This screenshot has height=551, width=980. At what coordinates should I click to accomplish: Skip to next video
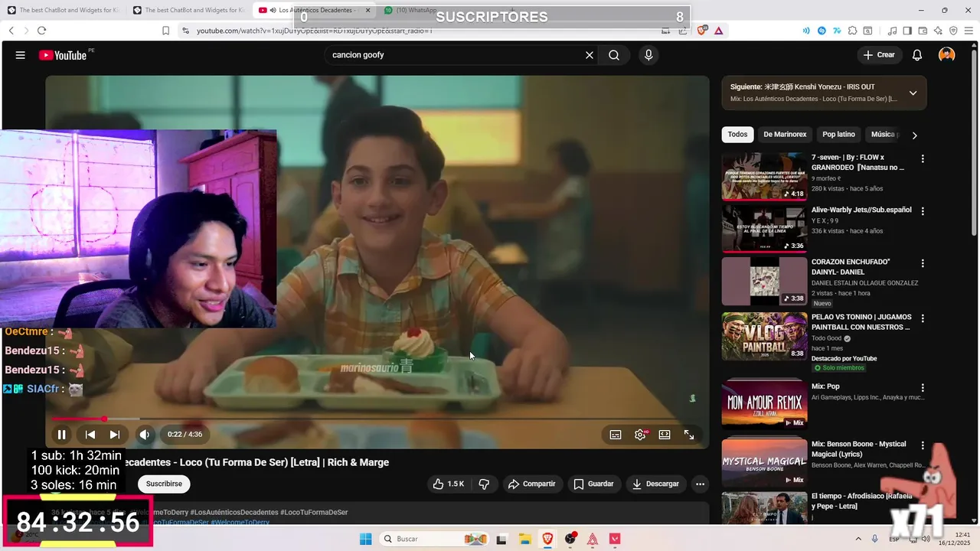(x=114, y=435)
